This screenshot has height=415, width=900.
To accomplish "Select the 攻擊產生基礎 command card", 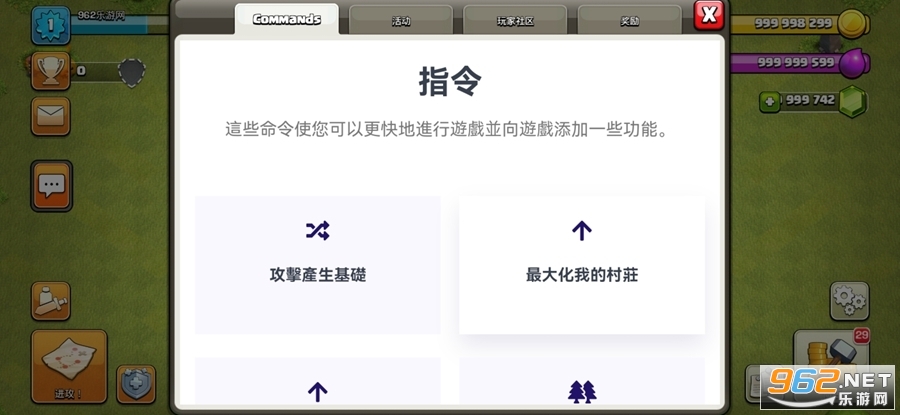I will [317, 265].
